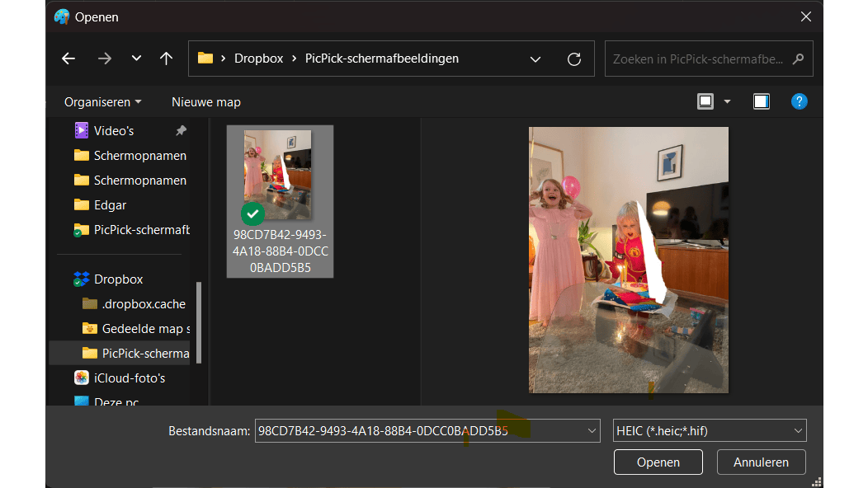
Task: Close the Openen dialog
Action: click(806, 16)
